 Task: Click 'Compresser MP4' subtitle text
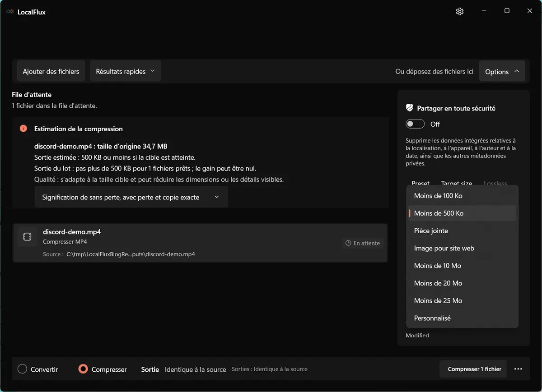65,242
